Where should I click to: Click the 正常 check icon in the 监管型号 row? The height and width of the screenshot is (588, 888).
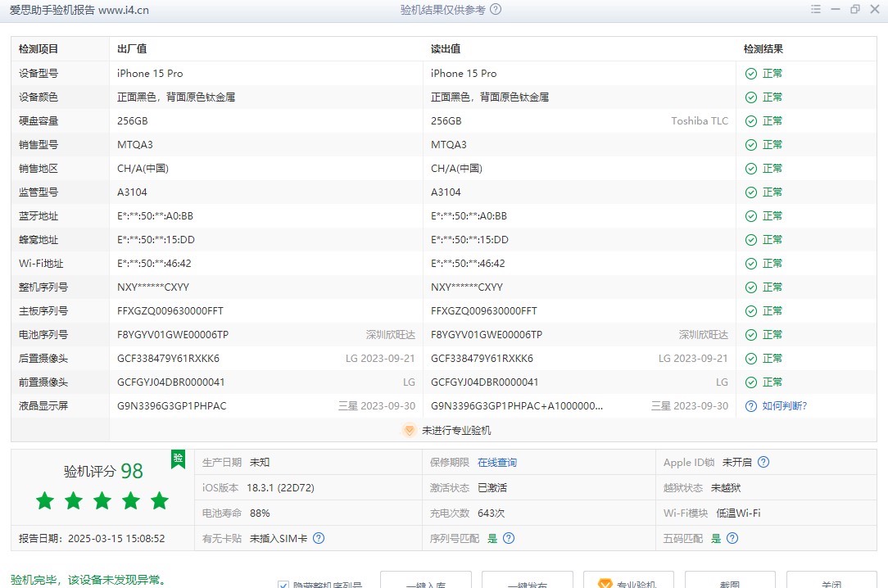click(x=751, y=192)
